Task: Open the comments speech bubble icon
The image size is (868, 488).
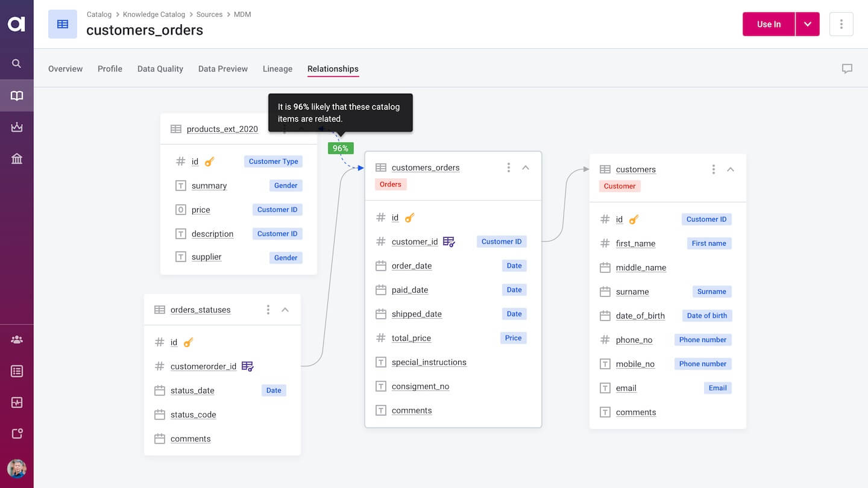Action: click(847, 69)
